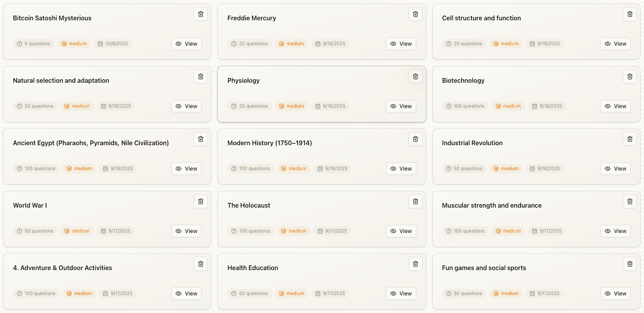This screenshot has height=313, width=644.
Task: Delete the Fun games and social sports quiz
Action: pyautogui.click(x=630, y=264)
